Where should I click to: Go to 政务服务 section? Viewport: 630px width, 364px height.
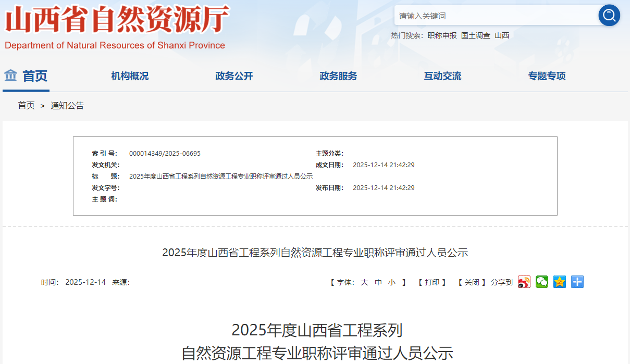pyautogui.click(x=338, y=76)
